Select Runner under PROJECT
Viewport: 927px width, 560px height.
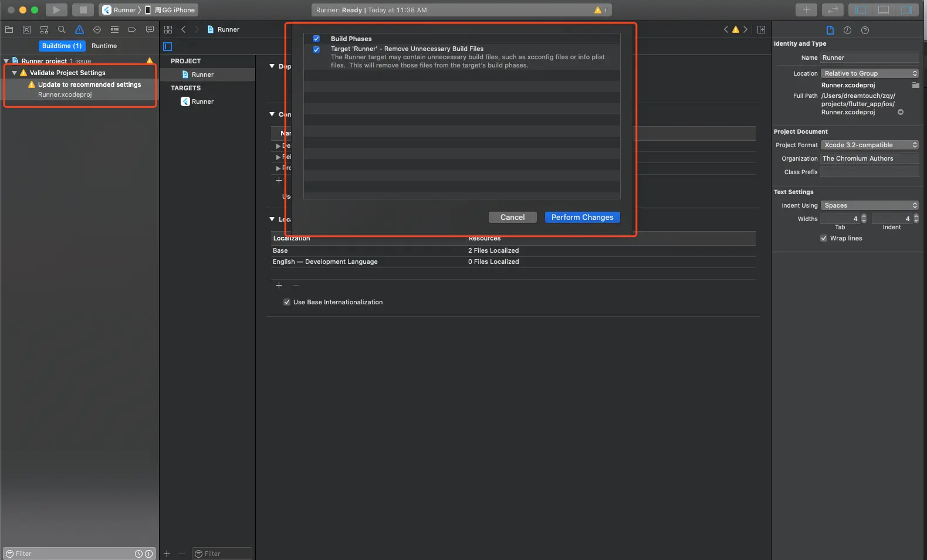coord(208,74)
